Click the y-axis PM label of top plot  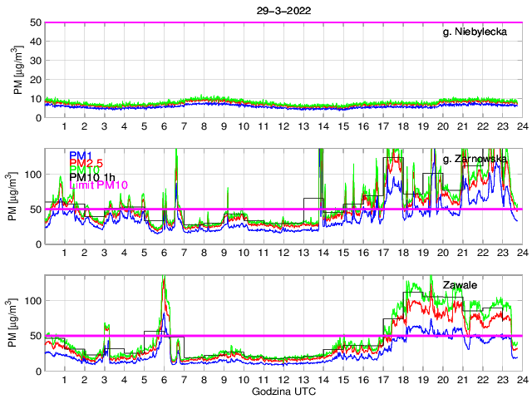(x=17, y=70)
